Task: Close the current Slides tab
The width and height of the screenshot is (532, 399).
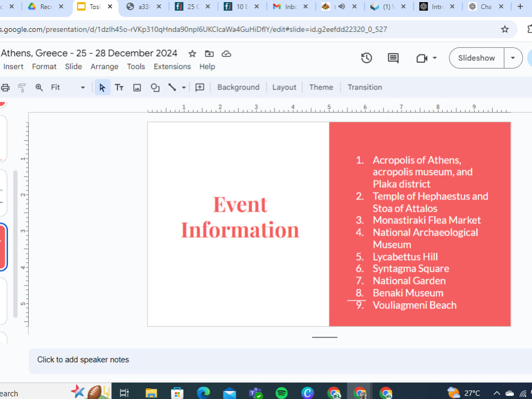Action: click(x=110, y=6)
